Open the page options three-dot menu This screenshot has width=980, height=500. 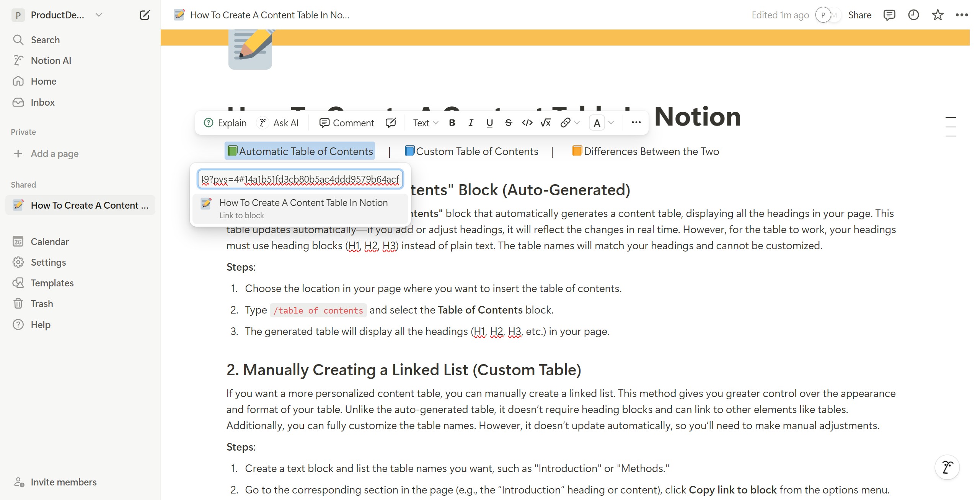pos(962,15)
